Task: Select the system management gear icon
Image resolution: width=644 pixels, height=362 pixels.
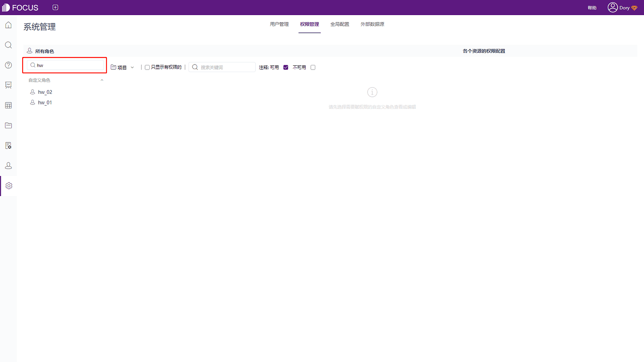Action: 9,186
